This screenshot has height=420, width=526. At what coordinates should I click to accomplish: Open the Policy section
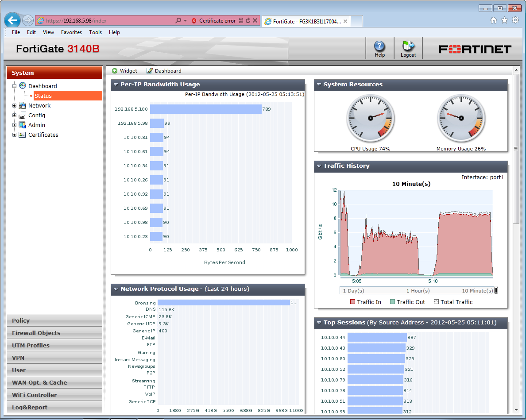pyautogui.click(x=54, y=320)
